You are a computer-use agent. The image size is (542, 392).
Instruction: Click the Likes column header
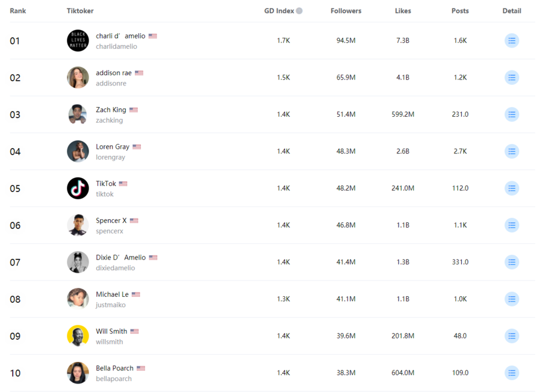click(x=403, y=11)
